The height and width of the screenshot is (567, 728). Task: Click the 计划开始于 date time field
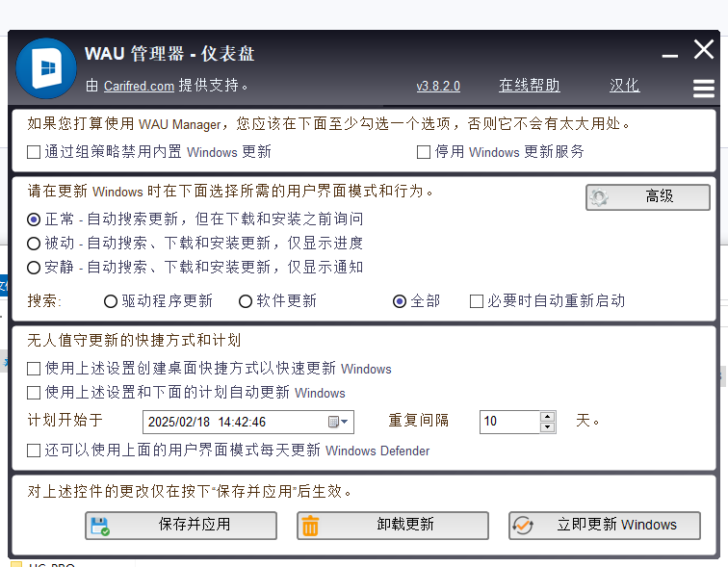[x=248, y=422]
